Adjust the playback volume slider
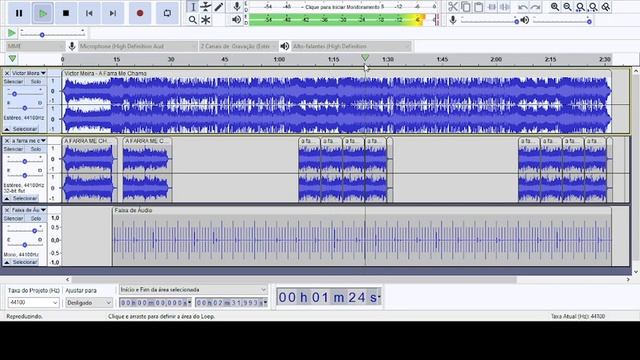This screenshot has height=360, width=640. pyautogui.click(x=562, y=20)
